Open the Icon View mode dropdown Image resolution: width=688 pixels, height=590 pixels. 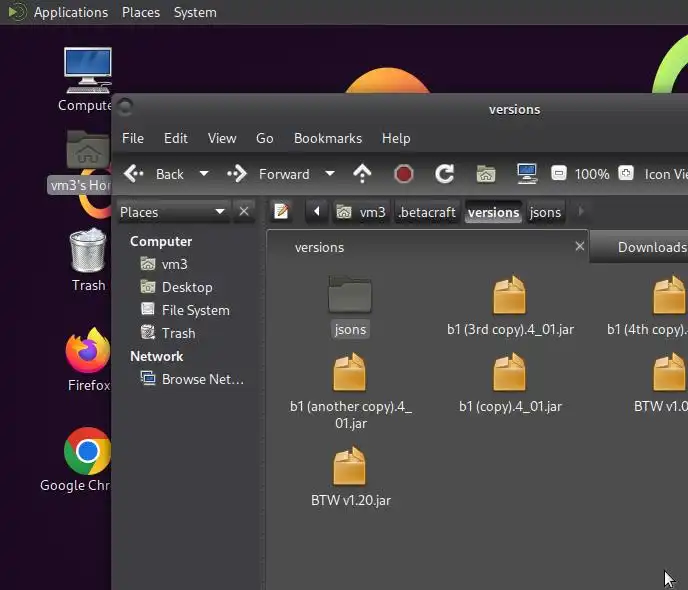[x=665, y=174]
